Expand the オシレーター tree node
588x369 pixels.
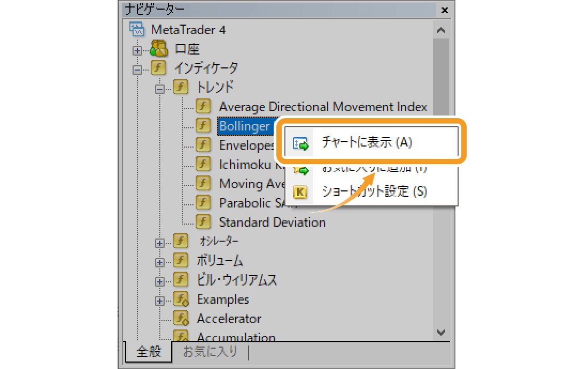[160, 243]
